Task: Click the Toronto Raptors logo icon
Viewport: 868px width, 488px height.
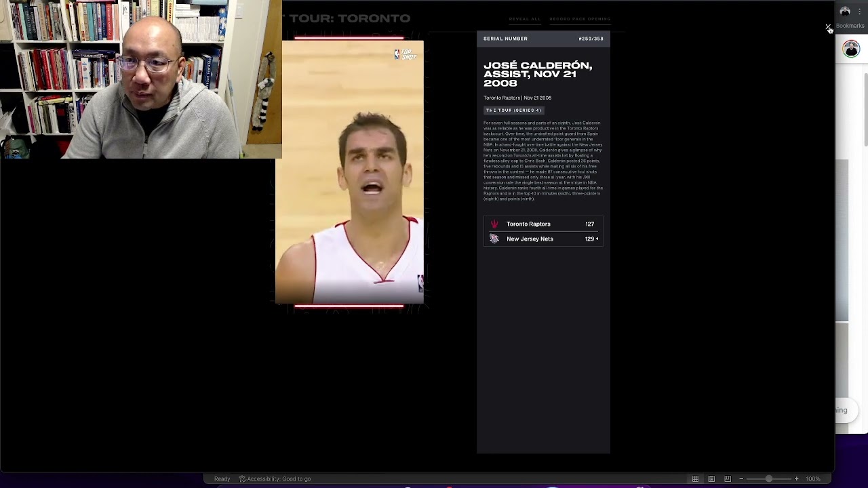Action: click(494, 224)
